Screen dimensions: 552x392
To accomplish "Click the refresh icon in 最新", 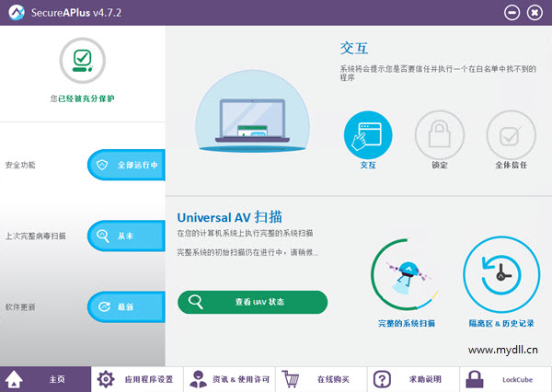I will [x=104, y=306].
